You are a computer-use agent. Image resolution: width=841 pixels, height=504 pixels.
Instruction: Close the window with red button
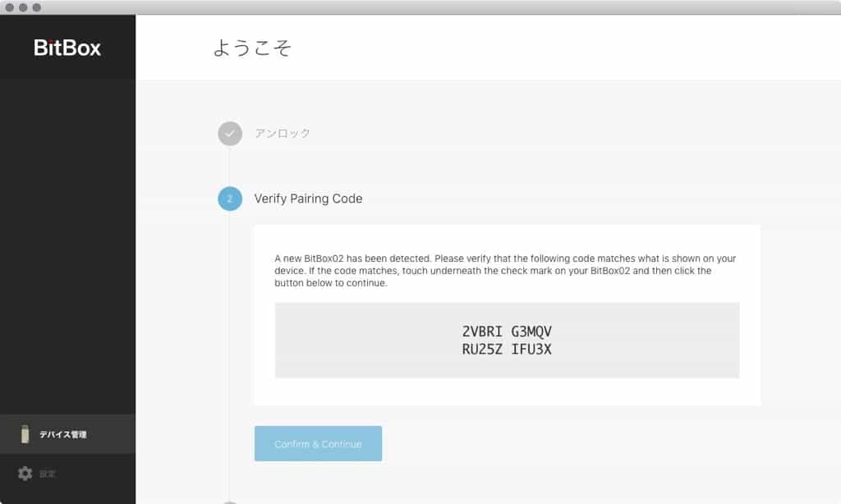pos(9,7)
